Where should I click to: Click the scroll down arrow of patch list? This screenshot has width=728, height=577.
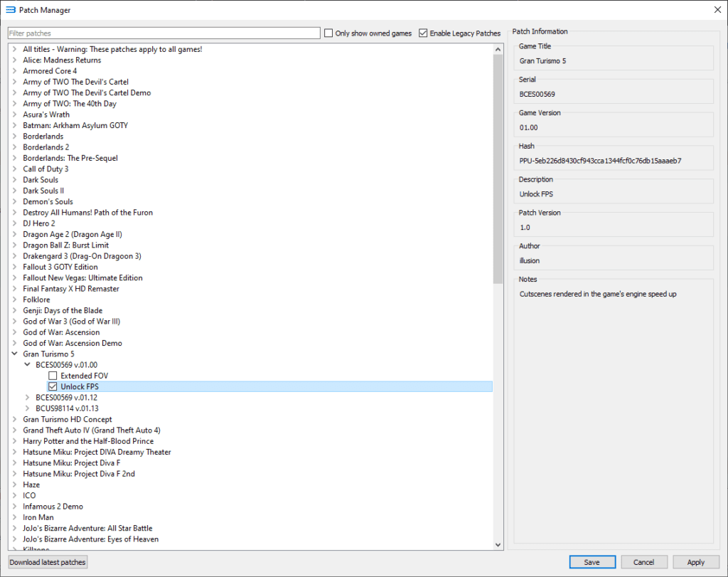[498, 544]
